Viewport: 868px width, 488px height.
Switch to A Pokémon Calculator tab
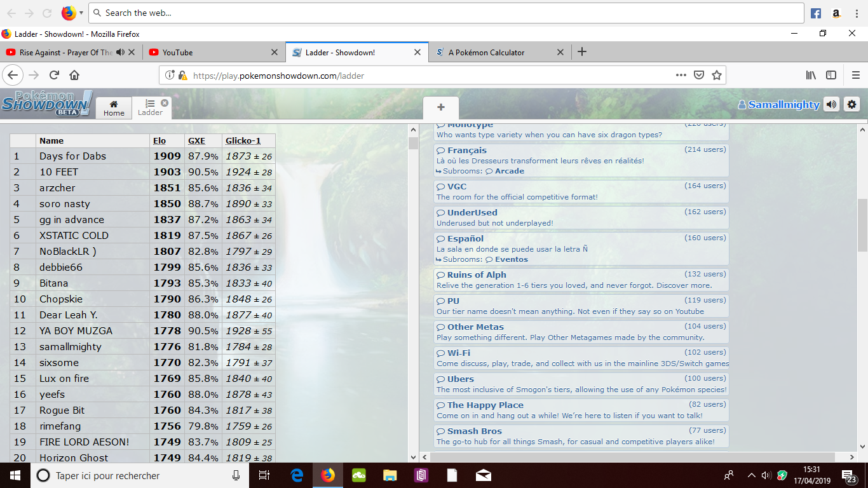pos(486,52)
